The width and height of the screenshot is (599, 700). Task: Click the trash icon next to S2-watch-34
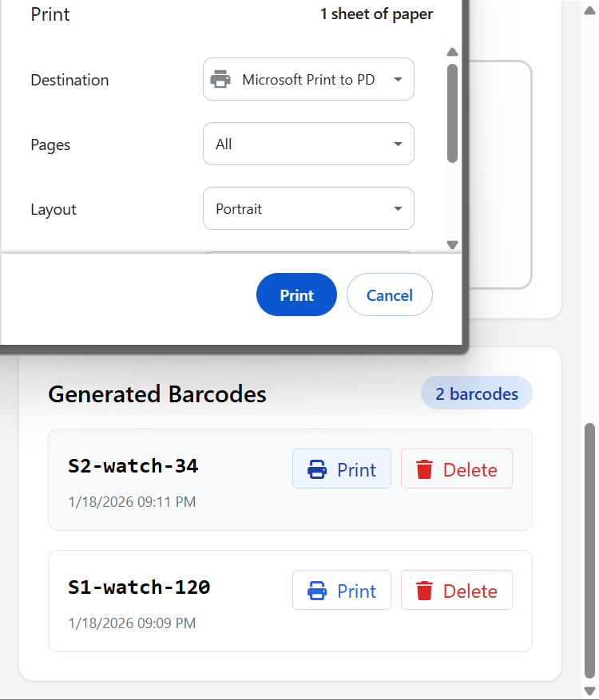pos(426,469)
